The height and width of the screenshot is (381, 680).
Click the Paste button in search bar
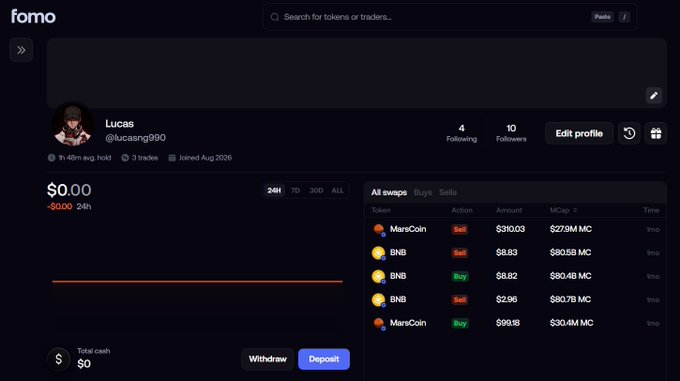click(x=602, y=17)
